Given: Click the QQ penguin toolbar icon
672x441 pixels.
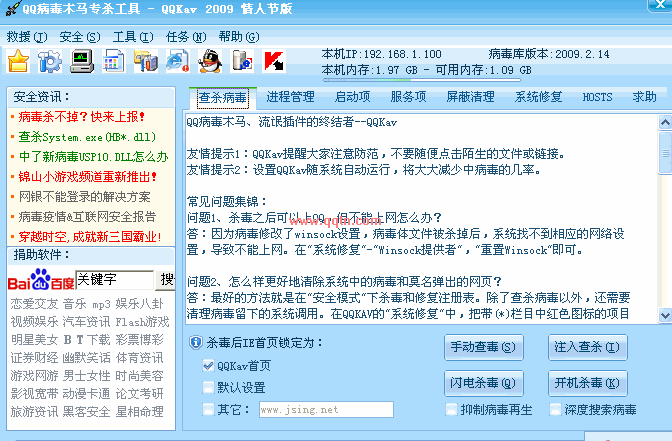Looking at the screenshot, I should click(x=210, y=61).
